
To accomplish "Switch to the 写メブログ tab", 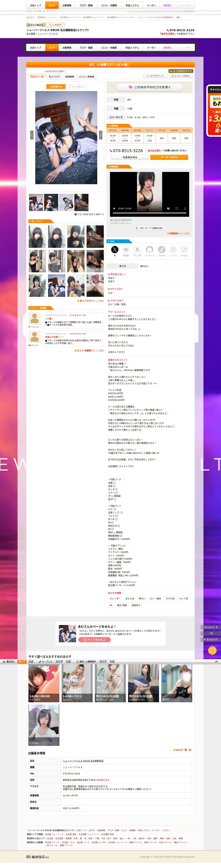I will click(x=54, y=77).
